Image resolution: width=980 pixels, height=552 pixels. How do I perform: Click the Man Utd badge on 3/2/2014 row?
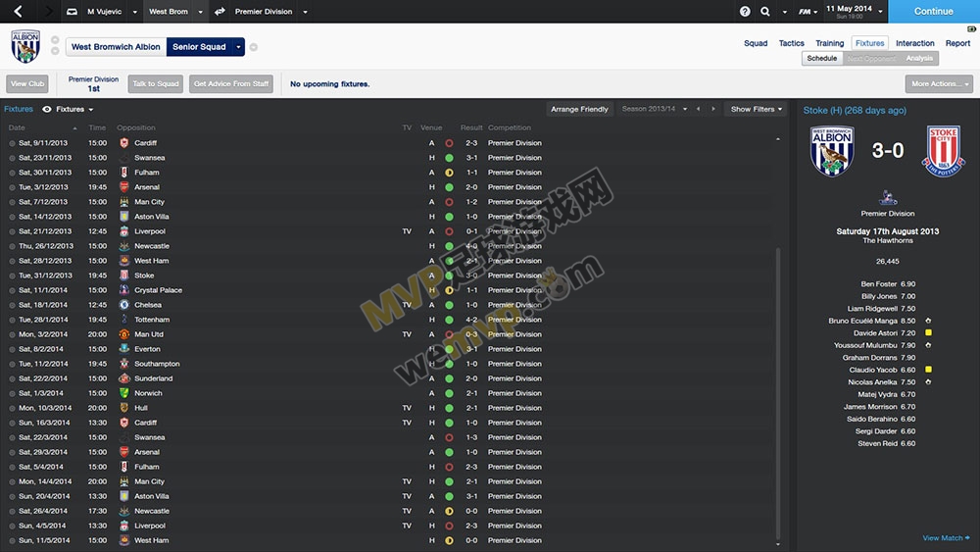tap(123, 334)
